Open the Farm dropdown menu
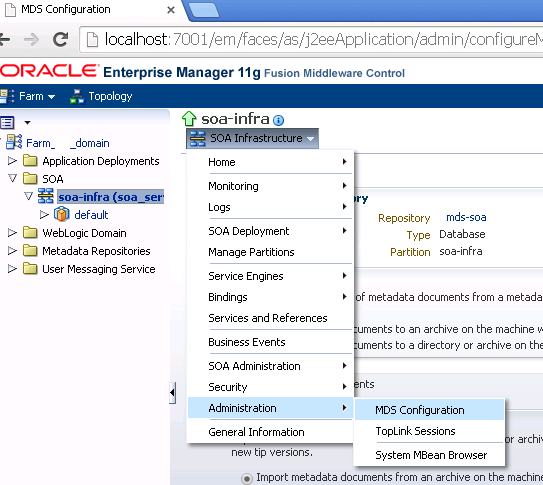The width and height of the screenshot is (543, 485). click(37, 96)
